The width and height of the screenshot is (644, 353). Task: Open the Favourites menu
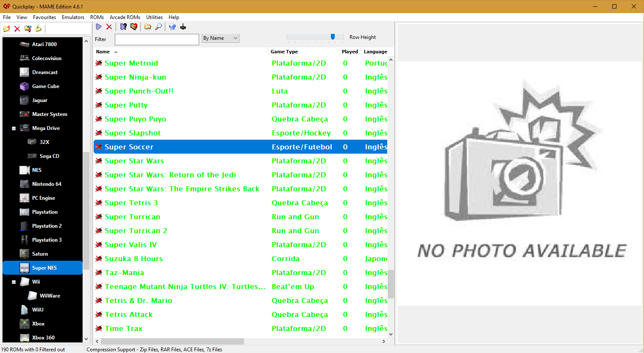pyautogui.click(x=44, y=17)
